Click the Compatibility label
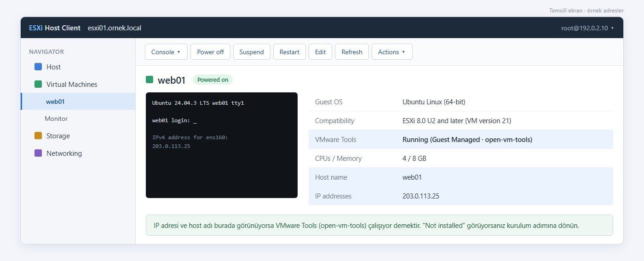Image resolution: width=644 pixels, height=261 pixels. (335, 121)
